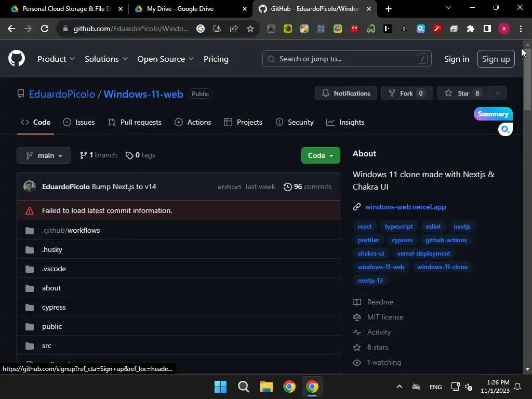This screenshot has width=532, height=399.
Task: Open the MIT license link
Action: pyautogui.click(x=385, y=317)
